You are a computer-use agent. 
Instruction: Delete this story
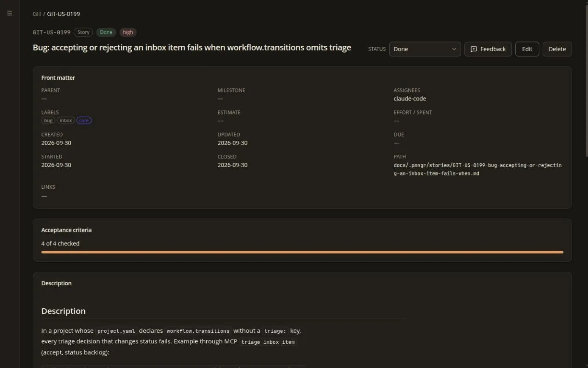pos(557,49)
